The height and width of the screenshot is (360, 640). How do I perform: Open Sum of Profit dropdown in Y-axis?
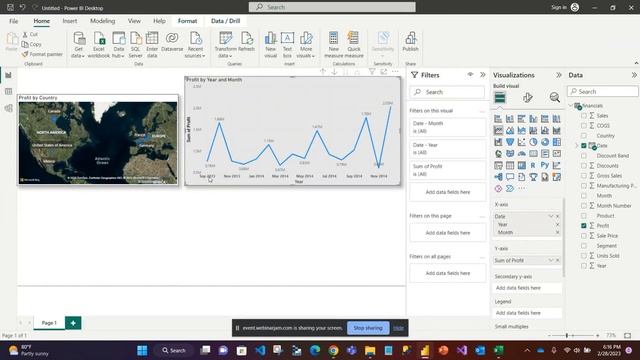(551, 260)
